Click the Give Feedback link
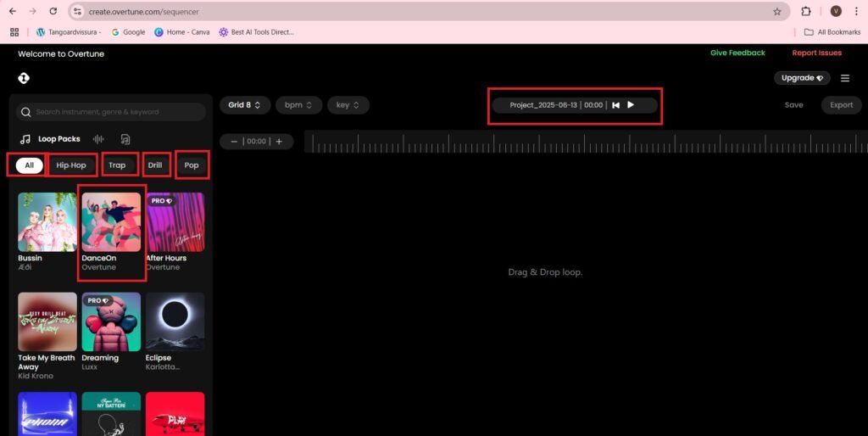The height and width of the screenshot is (436, 868). pos(737,53)
